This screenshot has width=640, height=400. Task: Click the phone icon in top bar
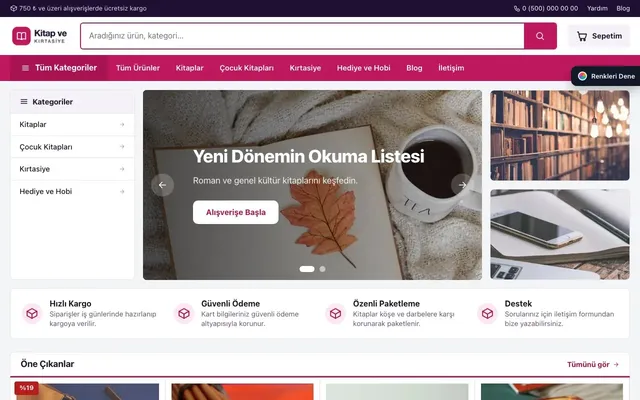[x=517, y=8]
